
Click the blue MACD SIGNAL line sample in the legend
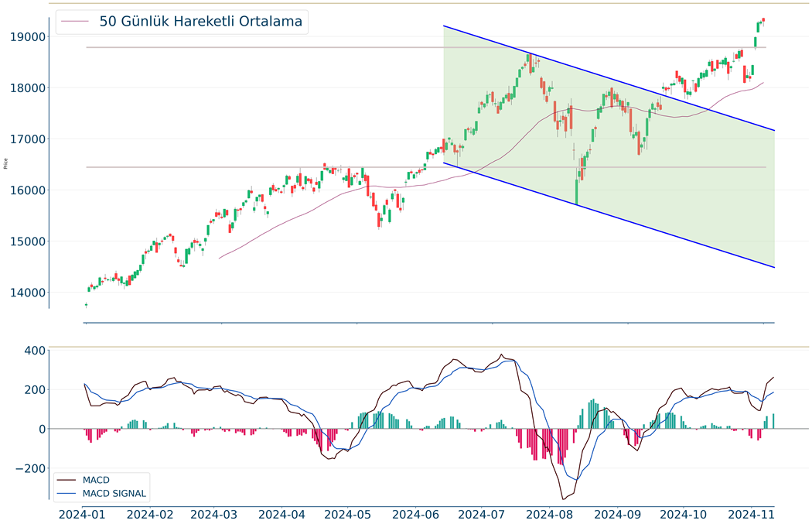coord(65,493)
